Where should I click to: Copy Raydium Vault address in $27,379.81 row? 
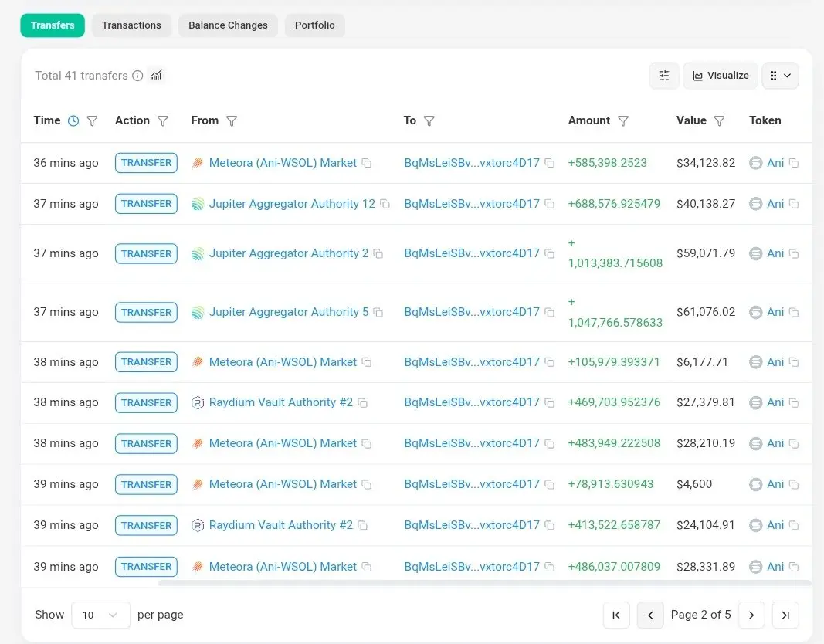363,403
